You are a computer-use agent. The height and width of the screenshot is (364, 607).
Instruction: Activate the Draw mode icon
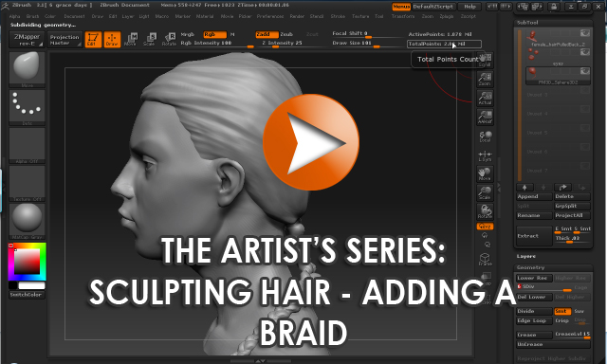coord(112,40)
